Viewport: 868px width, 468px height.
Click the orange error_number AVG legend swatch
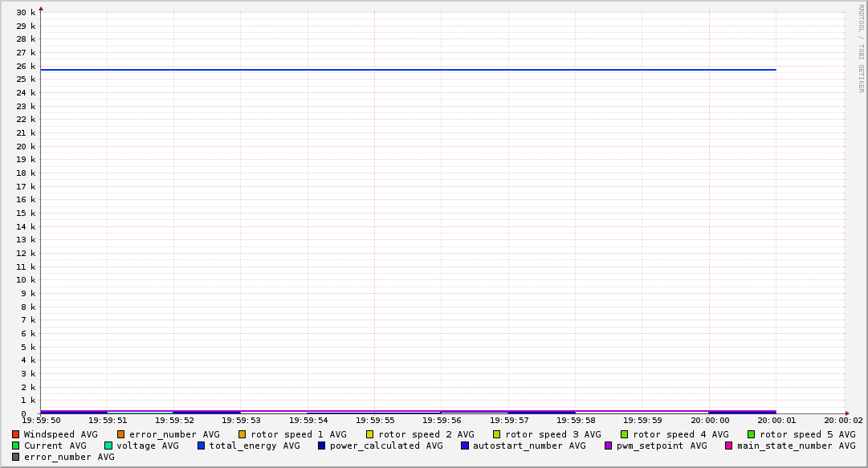(x=121, y=434)
